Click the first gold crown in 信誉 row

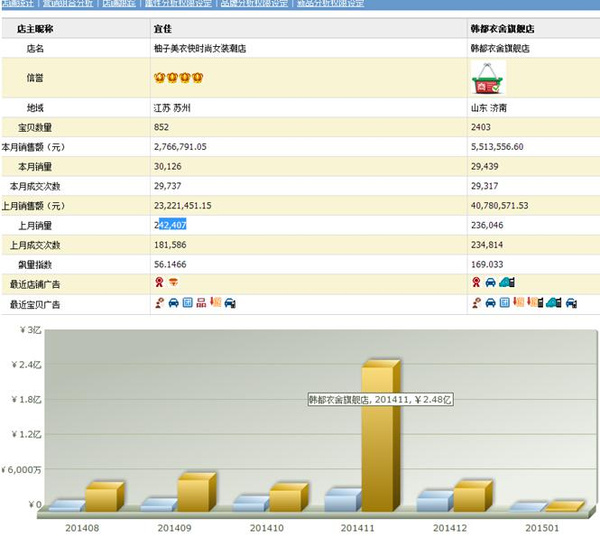(x=160, y=78)
